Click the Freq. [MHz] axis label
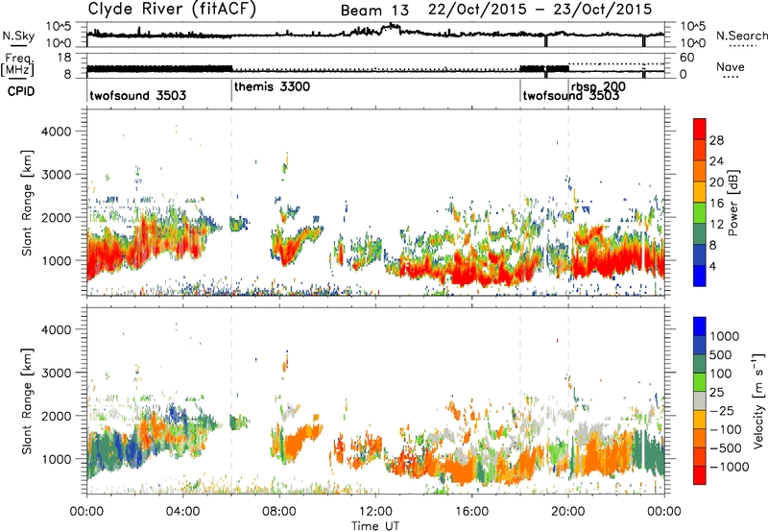This screenshot has width=768, height=532. pos(17,65)
